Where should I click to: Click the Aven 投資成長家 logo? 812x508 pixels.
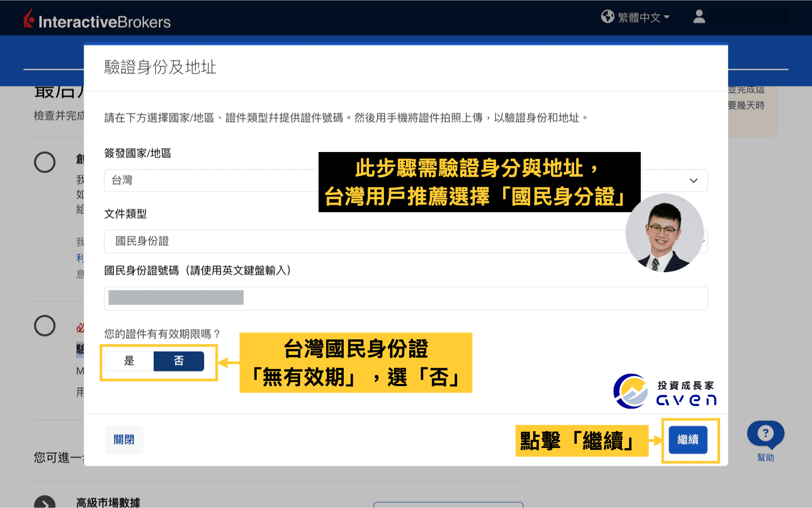[665, 390]
